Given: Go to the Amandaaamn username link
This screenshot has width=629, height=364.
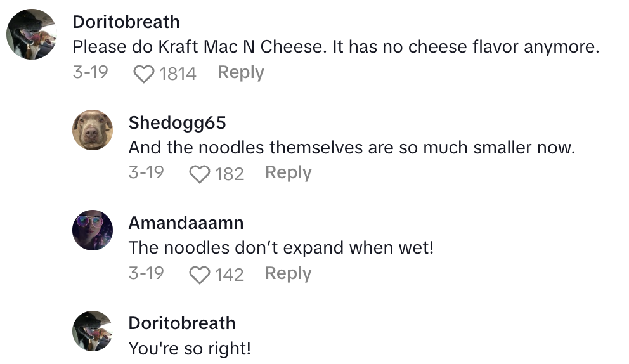Looking at the screenshot, I should tap(186, 223).
